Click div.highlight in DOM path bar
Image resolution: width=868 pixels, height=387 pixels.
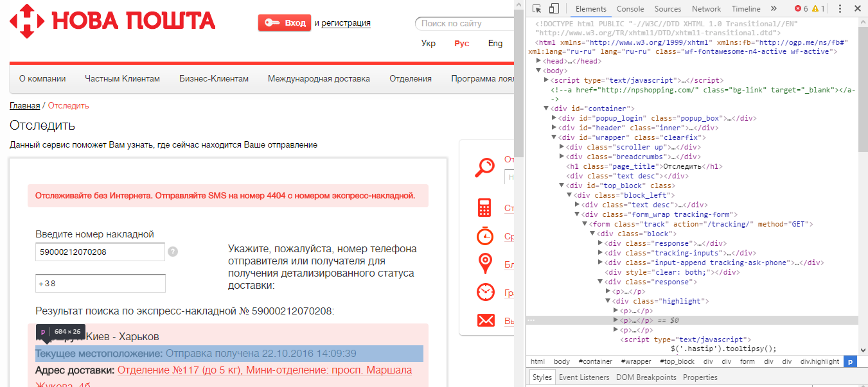point(819,361)
